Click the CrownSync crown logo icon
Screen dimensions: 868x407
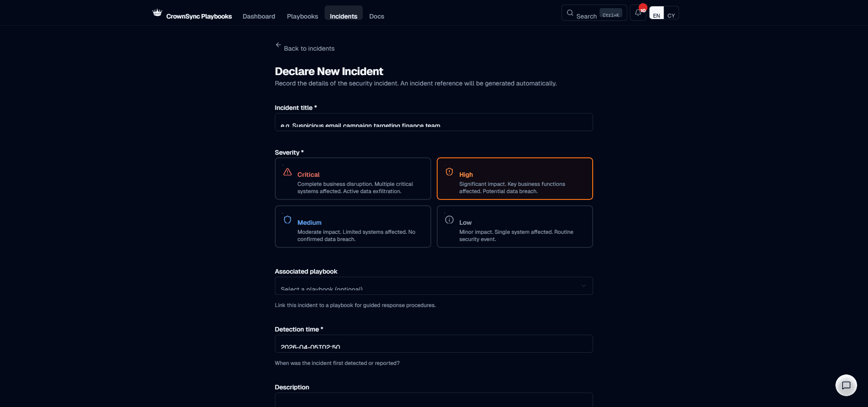pyautogui.click(x=157, y=13)
